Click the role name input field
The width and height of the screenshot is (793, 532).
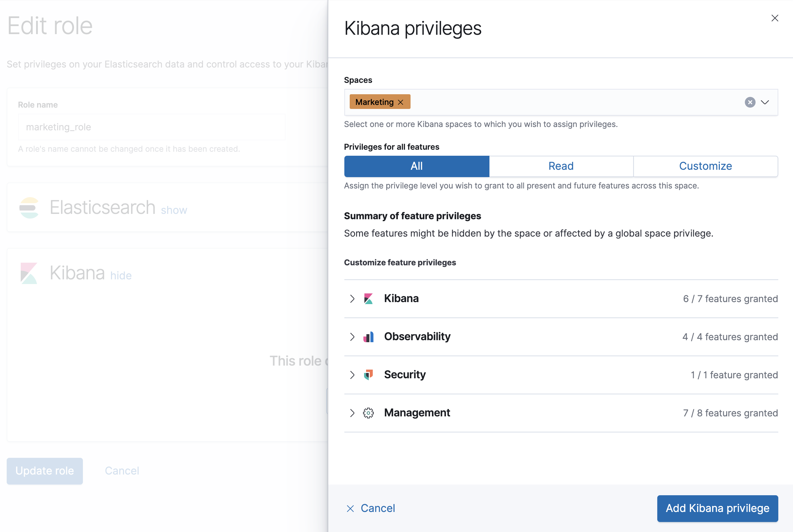pyautogui.click(x=151, y=127)
